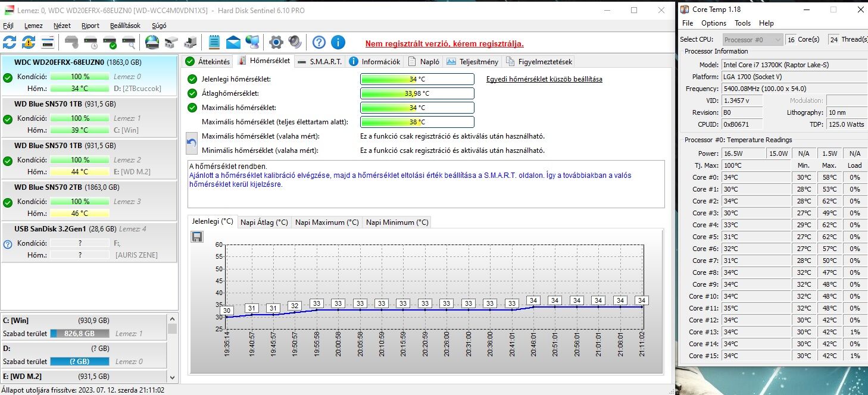The image size is (868, 395).
Task: Click the blue info circle toolbar icon
Action: coord(338,42)
